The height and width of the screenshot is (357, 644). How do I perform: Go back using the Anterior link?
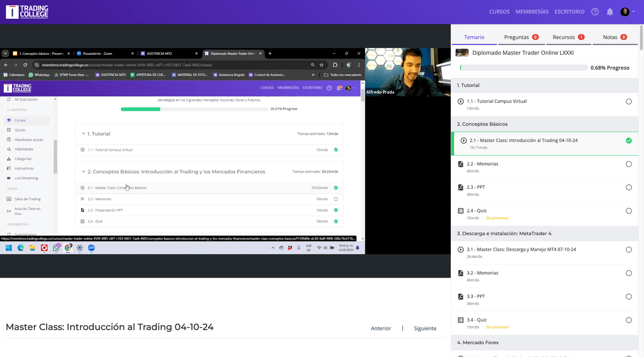click(x=380, y=329)
